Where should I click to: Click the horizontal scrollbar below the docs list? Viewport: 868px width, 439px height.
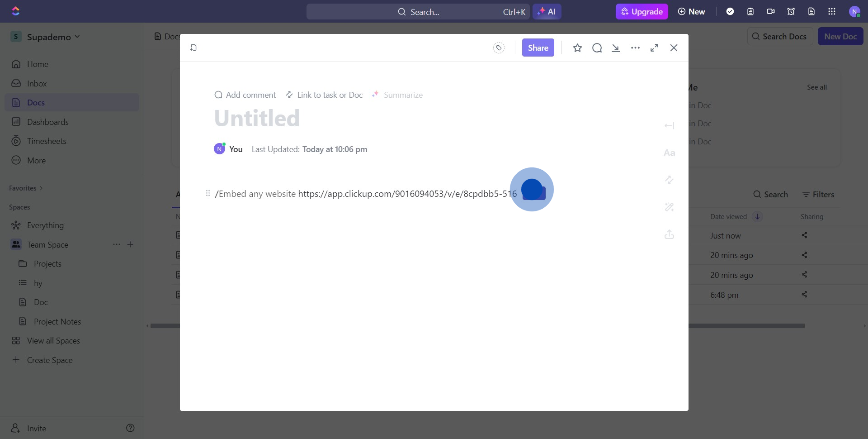point(746,326)
